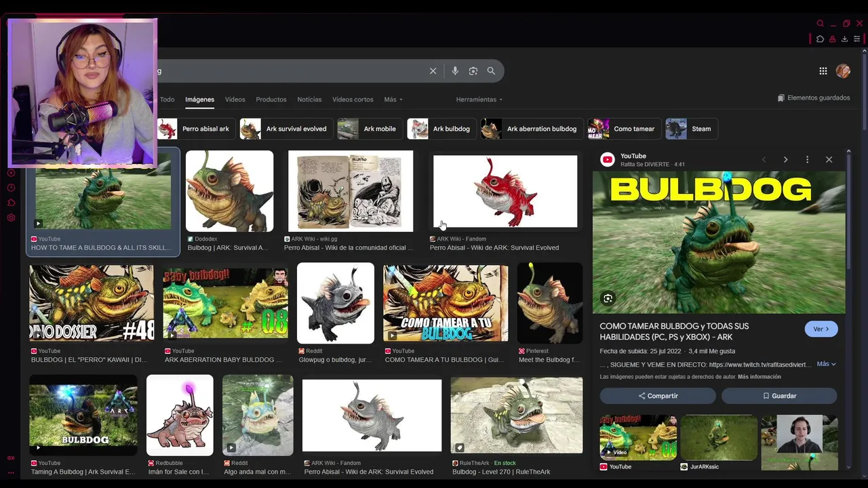Click in the Google search input field
Screen dimensions: 868x488
[292, 71]
